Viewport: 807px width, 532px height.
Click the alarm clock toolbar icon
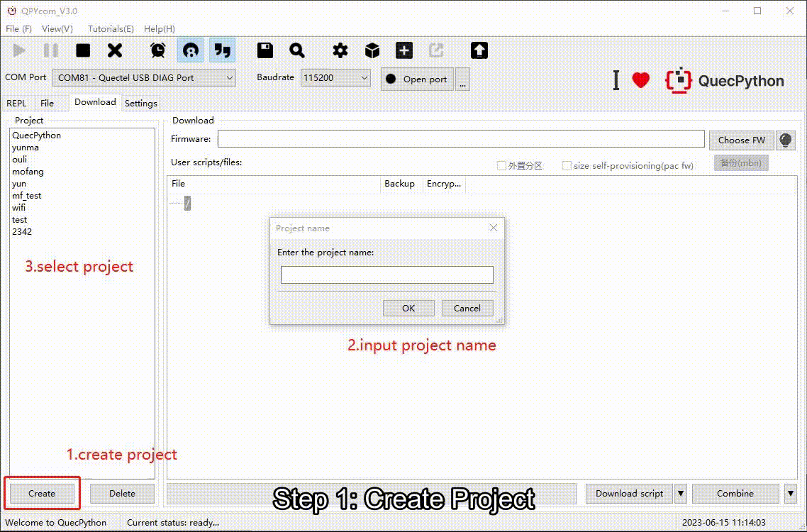click(157, 50)
